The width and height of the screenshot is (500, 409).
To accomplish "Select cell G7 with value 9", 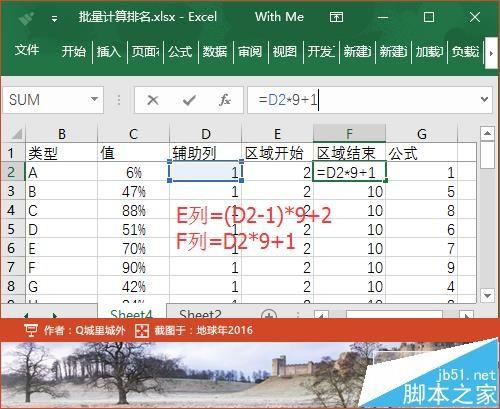I will click(x=422, y=267).
